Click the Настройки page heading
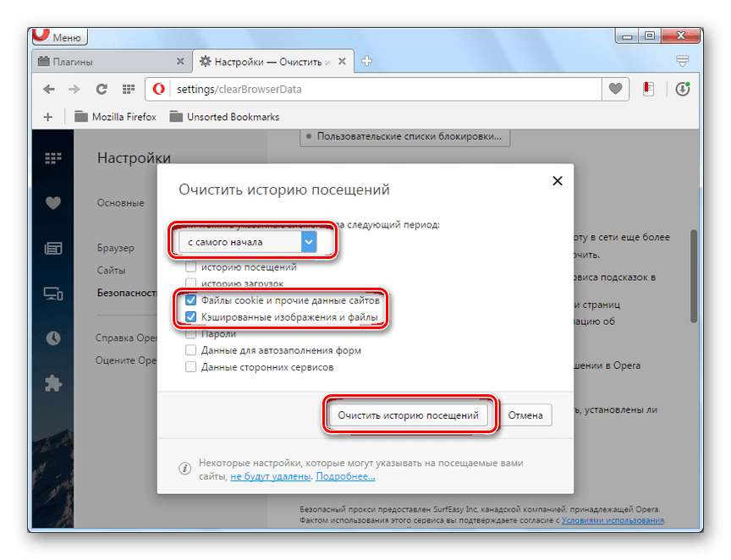 [x=134, y=158]
